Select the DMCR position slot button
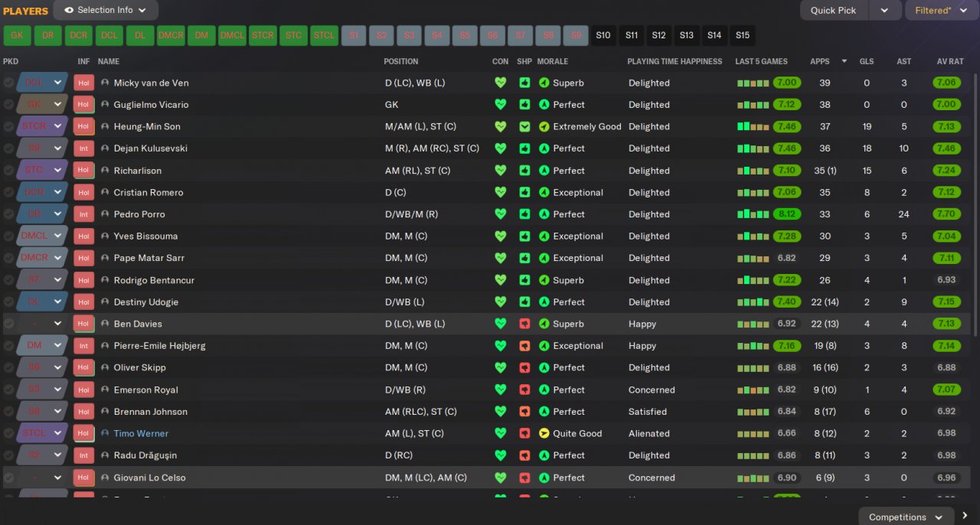 point(171,35)
